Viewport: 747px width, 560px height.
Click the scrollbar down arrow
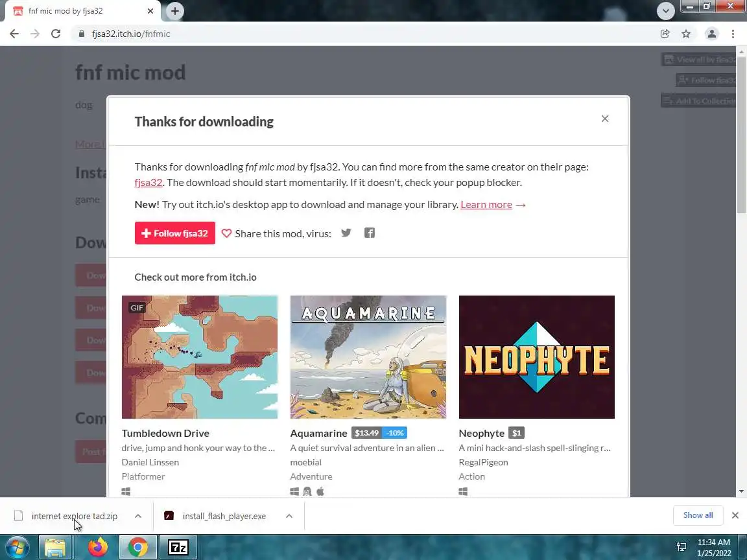pos(741,491)
